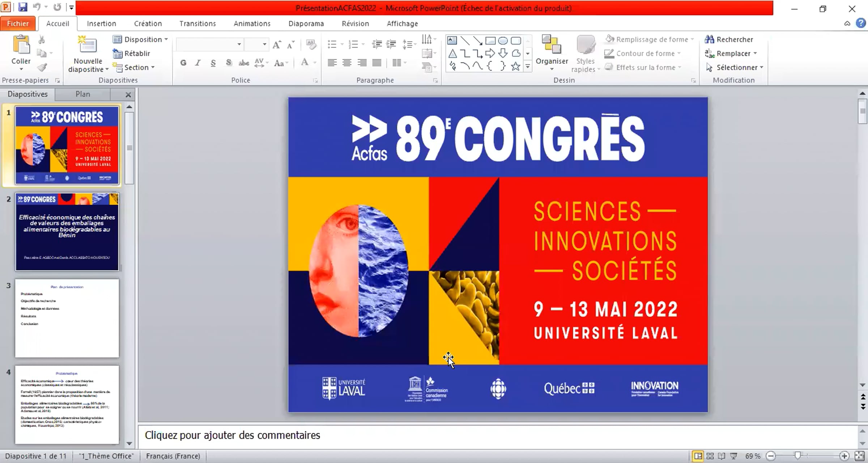Click the Save icon in the quick access toolbar
The height and width of the screenshot is (463, 868).
23,7
